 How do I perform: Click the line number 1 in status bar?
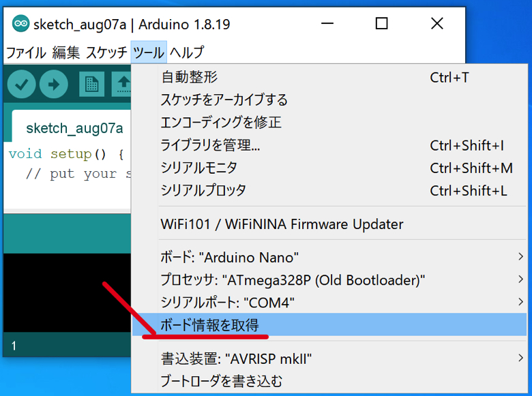click(14, 346)
